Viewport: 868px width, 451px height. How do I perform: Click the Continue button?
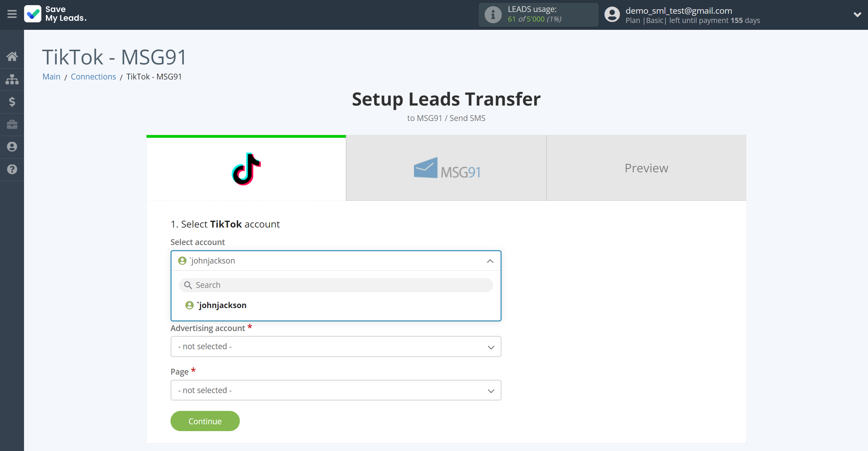pyautogui.click(x=205, y=420)
